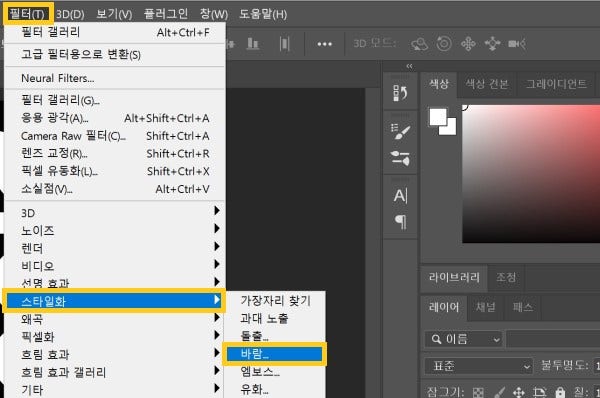
Task: Switch to the 그레이디언트 tab
Action: tap(556, 84)
